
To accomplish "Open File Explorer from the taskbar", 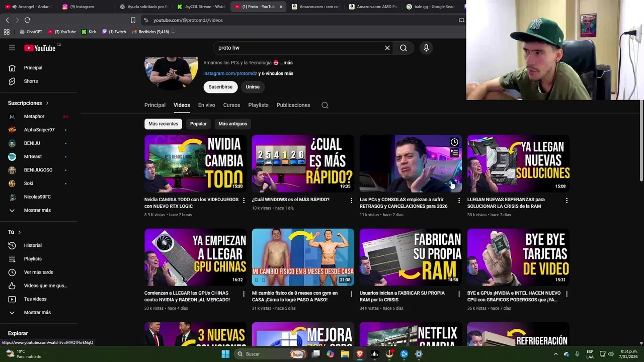I will (x=345, y=354).
